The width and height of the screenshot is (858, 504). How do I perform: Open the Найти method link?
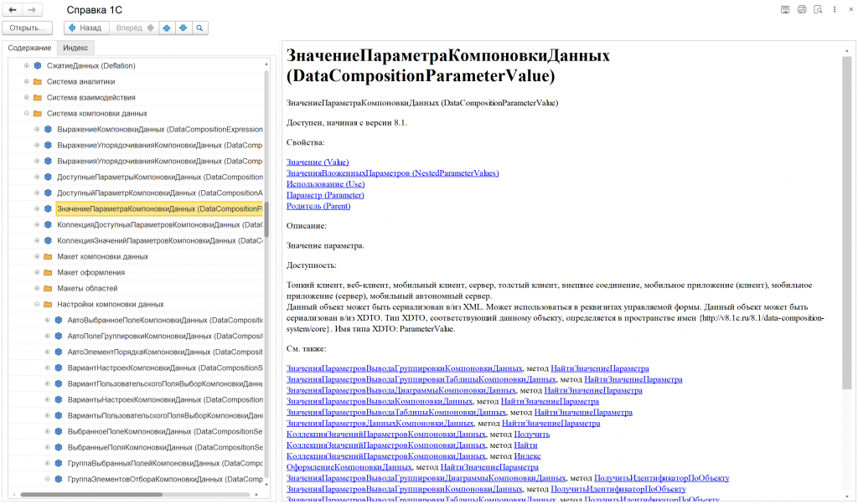525,445
